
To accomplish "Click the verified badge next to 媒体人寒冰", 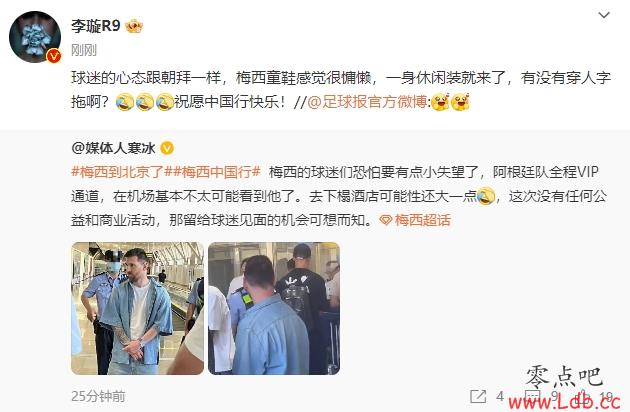I will click(167, 148).
